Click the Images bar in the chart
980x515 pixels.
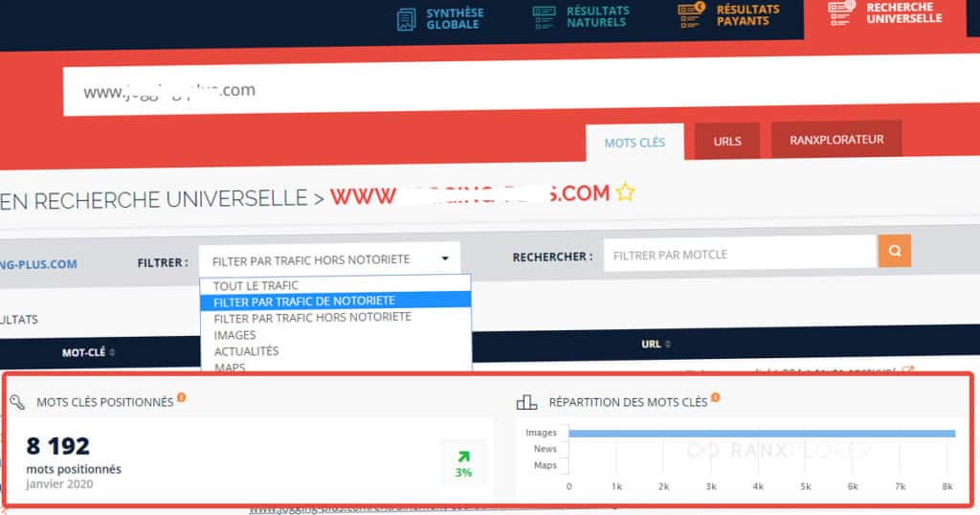762,433
